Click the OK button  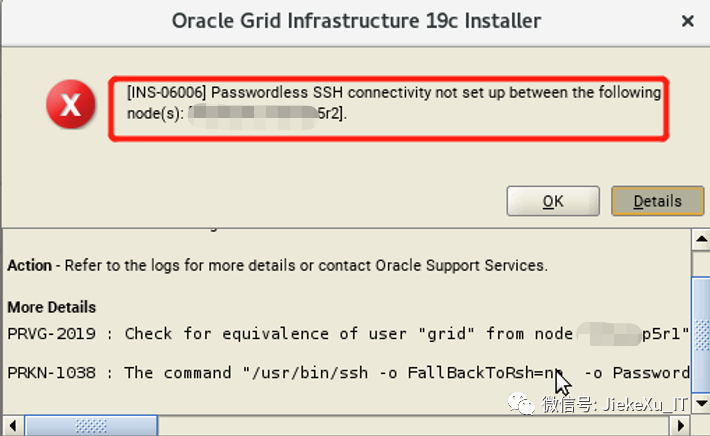[553, 201]
